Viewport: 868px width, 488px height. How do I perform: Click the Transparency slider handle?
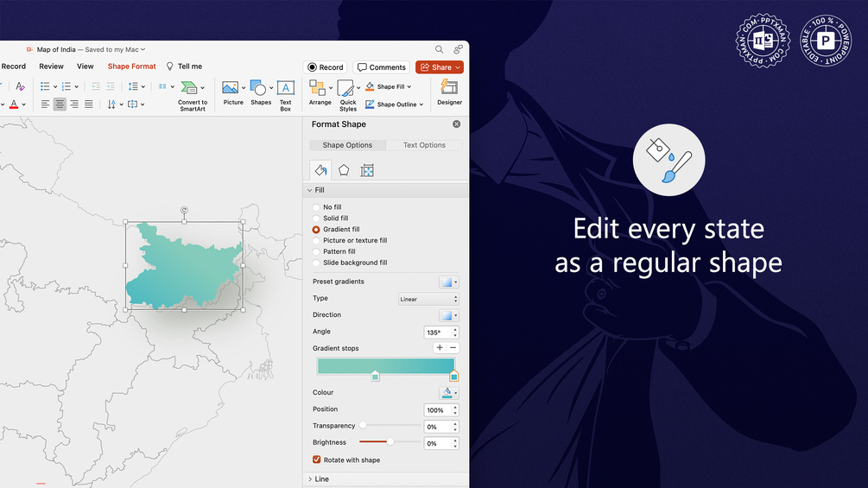point(363,426)
